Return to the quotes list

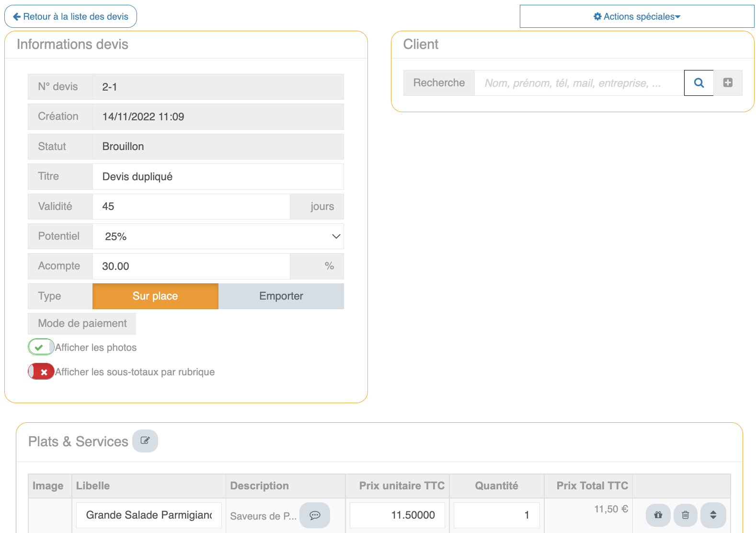(x=71, y=17)
